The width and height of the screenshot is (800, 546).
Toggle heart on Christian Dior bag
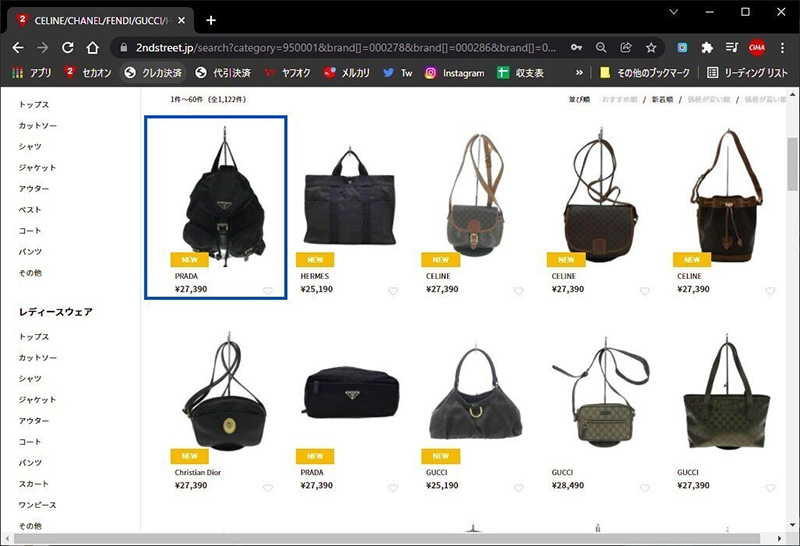click(x=268, y=488)
